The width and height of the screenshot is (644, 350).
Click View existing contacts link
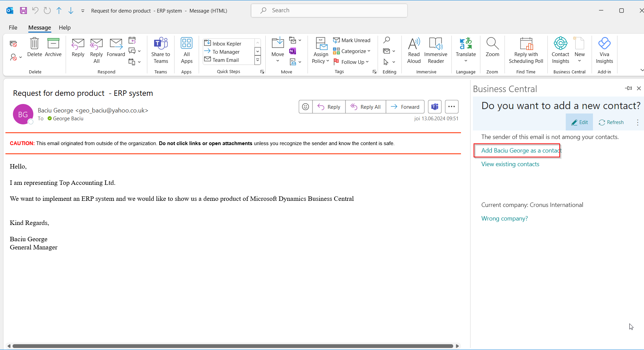(x=510, y=164)
